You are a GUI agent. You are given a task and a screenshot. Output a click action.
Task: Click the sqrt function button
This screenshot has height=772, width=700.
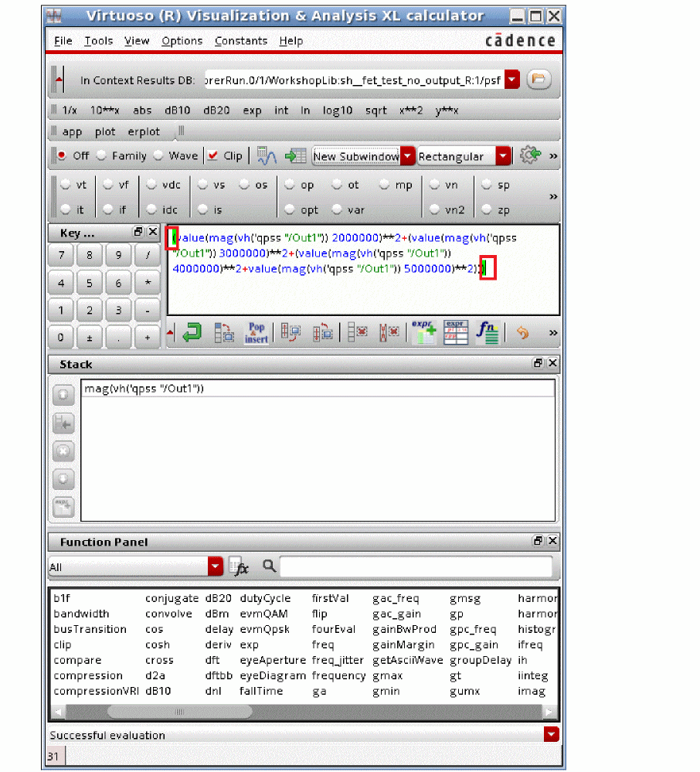click(x=375, y=111)
